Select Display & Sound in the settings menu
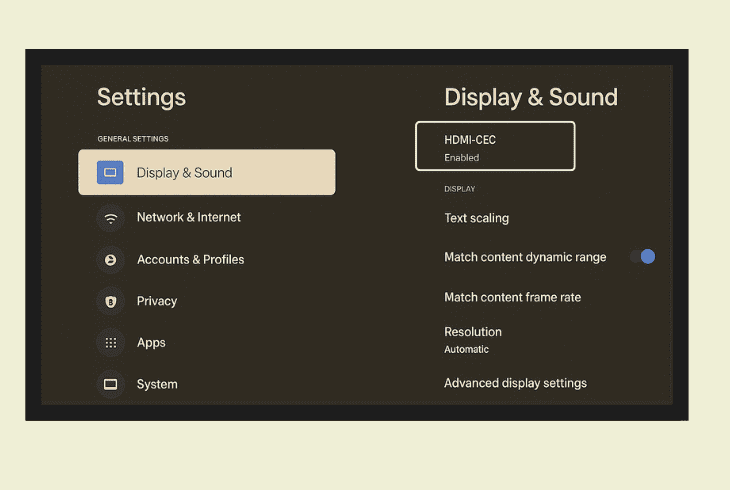 pyautogui.click(x=207, y=172)
